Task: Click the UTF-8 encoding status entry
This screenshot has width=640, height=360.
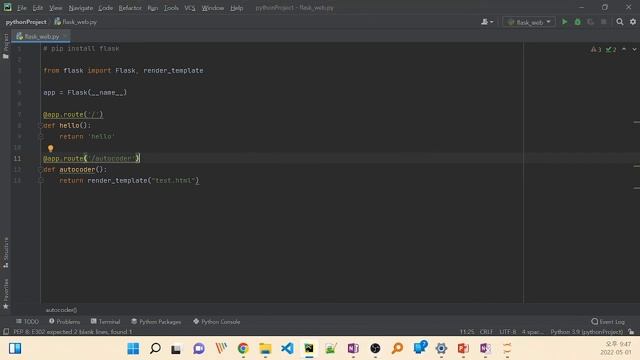Action: 508,332
